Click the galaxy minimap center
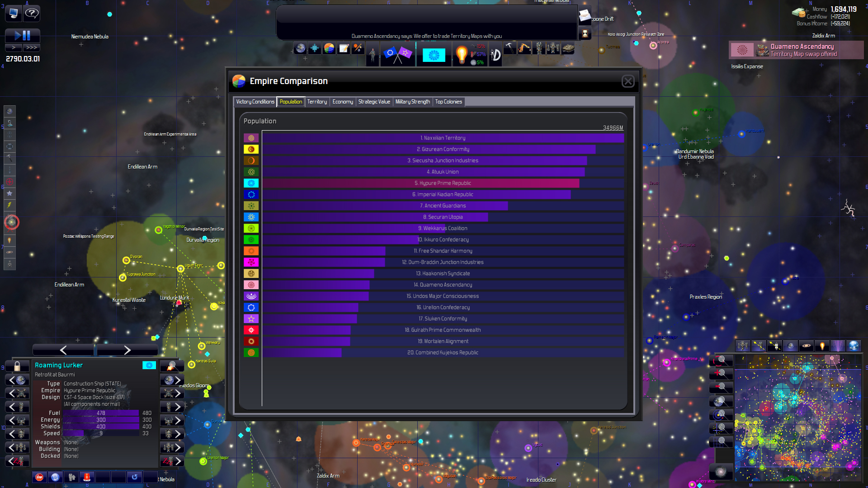 pos(798,418)
